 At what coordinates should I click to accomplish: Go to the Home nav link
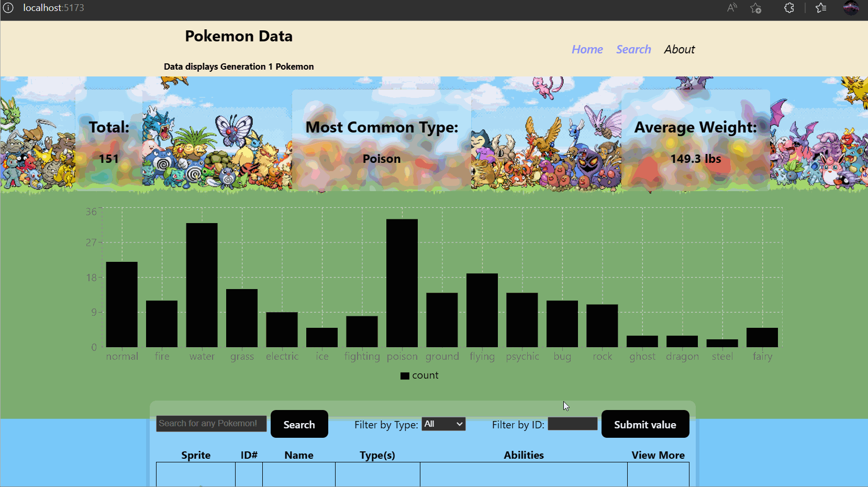click(587, 49)
